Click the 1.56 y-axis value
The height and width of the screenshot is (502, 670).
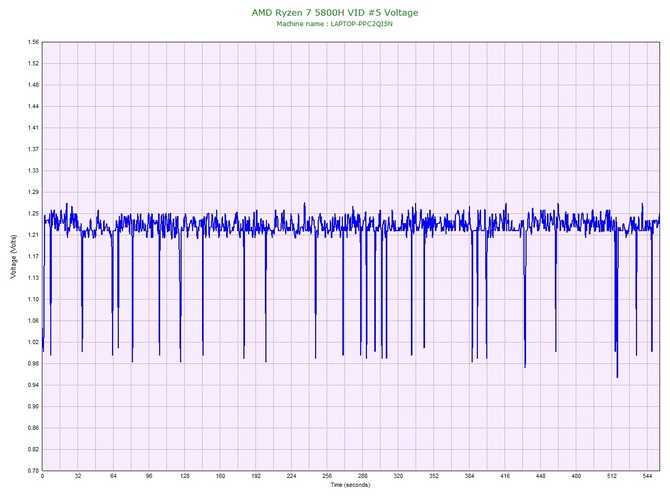click(x=33, y=42)
